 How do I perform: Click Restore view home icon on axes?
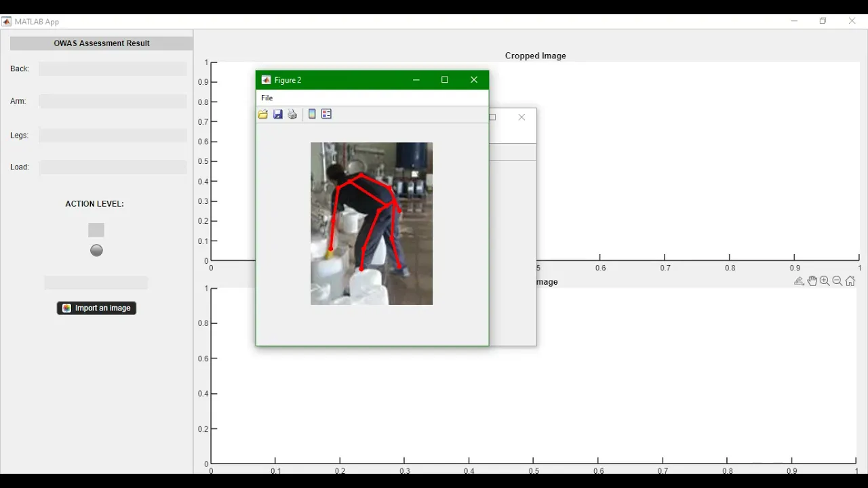click(x=850, y=281)
